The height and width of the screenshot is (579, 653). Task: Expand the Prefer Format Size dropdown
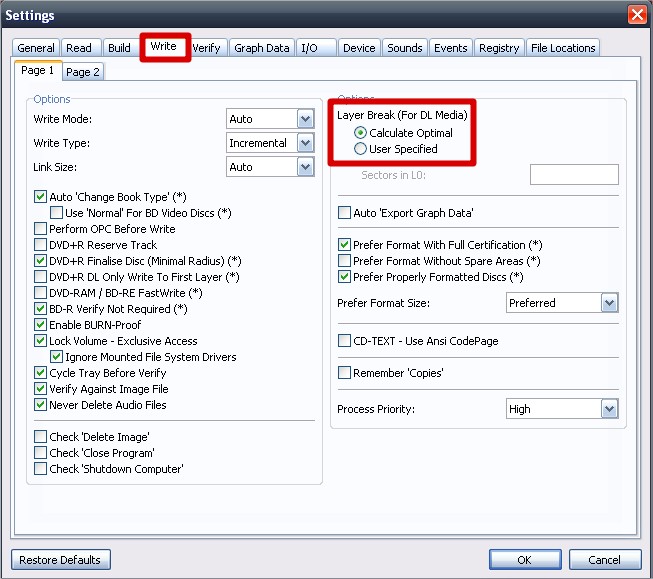[609, 302]
